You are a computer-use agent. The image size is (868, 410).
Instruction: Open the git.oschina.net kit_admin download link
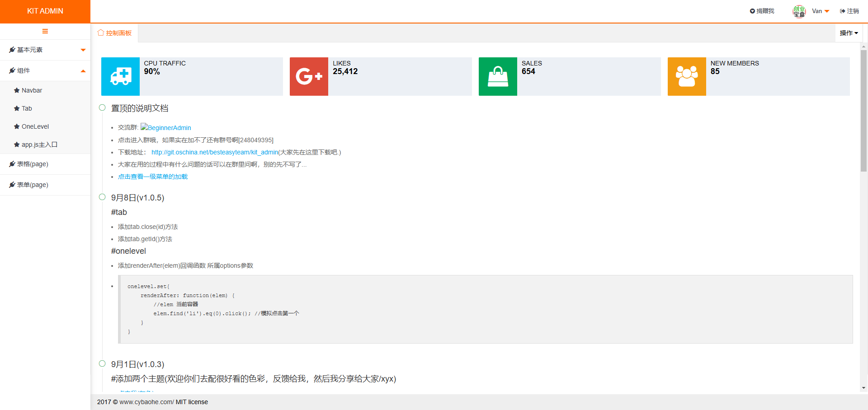pyautogui.click(x=215, y=152)
